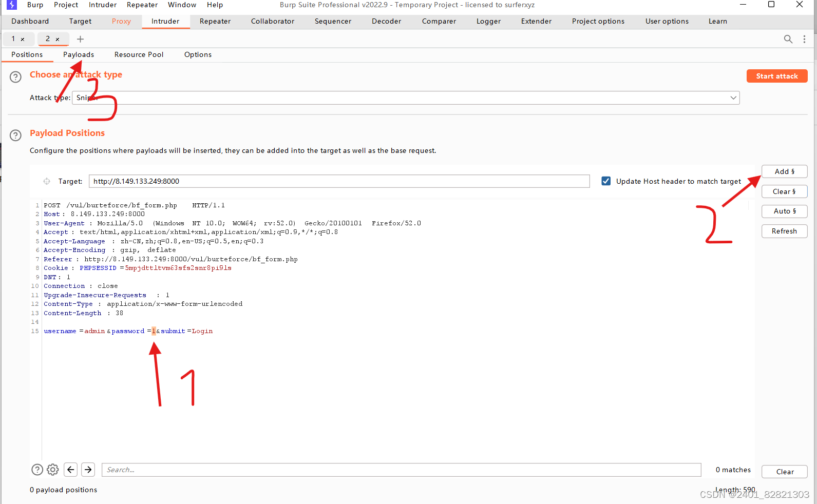The height and width of the screenshot is (504, 817).
Task: Click into the Target URL field
Action: (339, 181)
